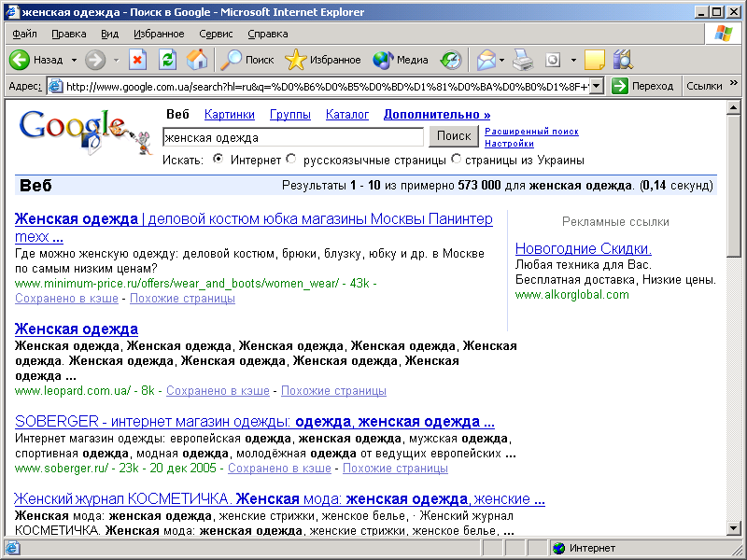This screenshot has height=560, width=747.
Task: Open Расширенный поиск link
Action: pyautogui.click(x=531, y=132)
